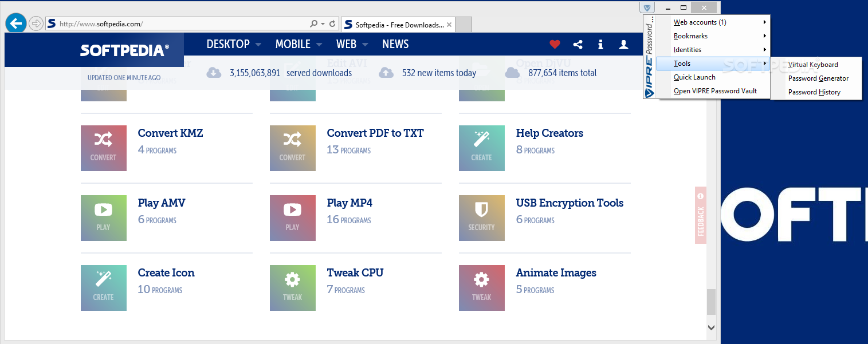The height and width of the screenshot is (344, 868).
Task: Click the items total cloud icon
Action: (x=512, y=73)
